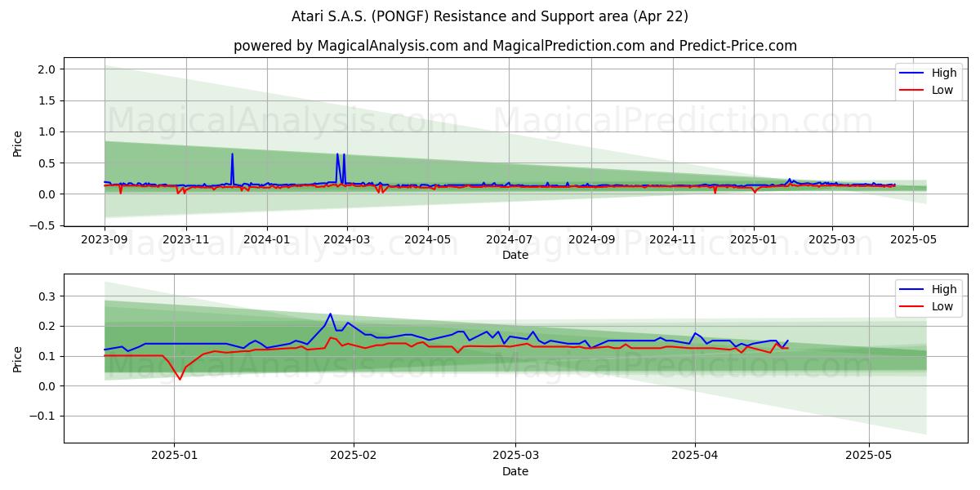Click the '1.5' y-axis tick in the top chart

[x=47, y=100]
